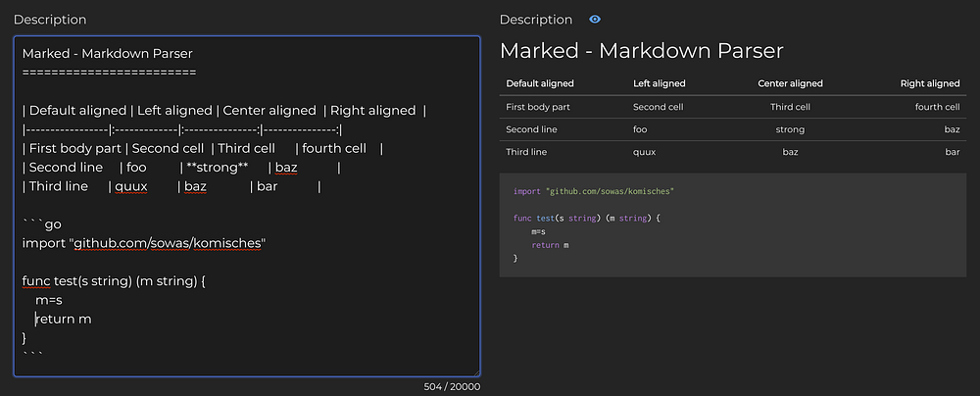
Task: Click the 'bar' cell in the preview table
Action: [953, 152]
